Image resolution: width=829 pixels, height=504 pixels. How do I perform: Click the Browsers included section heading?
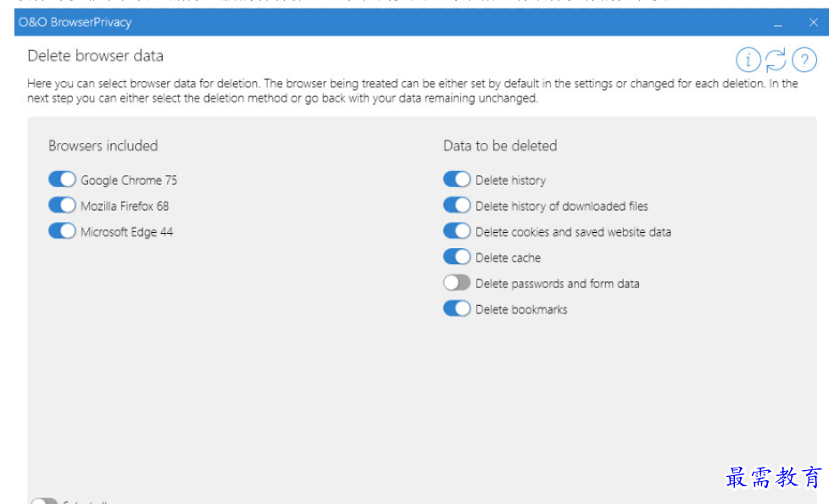(x=103, y=146)
